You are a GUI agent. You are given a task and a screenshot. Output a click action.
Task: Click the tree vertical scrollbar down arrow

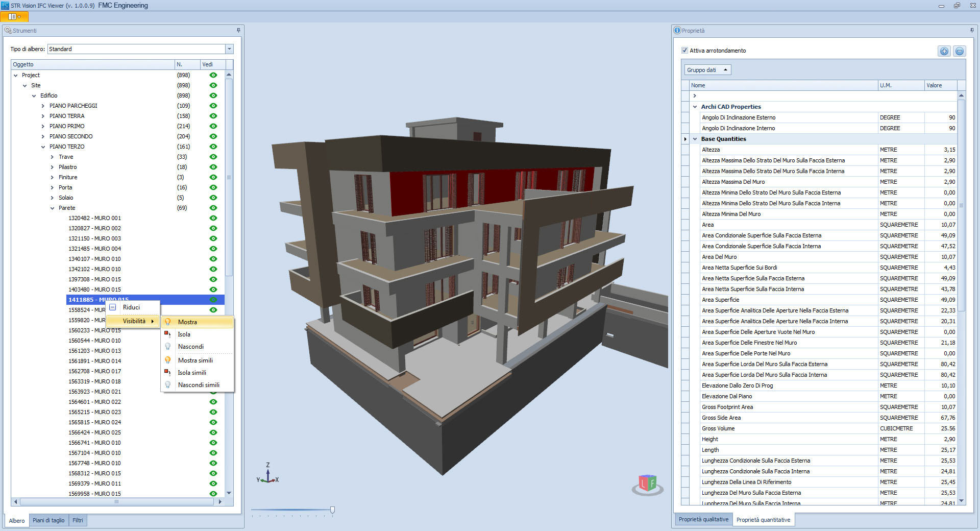[x=229, y=493]
